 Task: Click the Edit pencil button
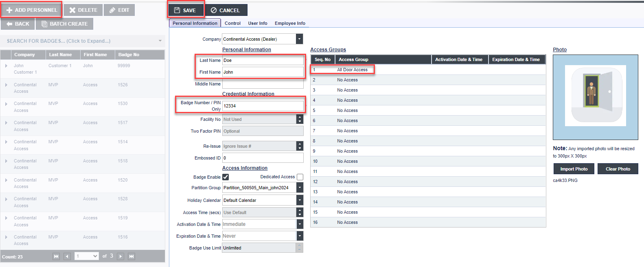tap(119, 10)
